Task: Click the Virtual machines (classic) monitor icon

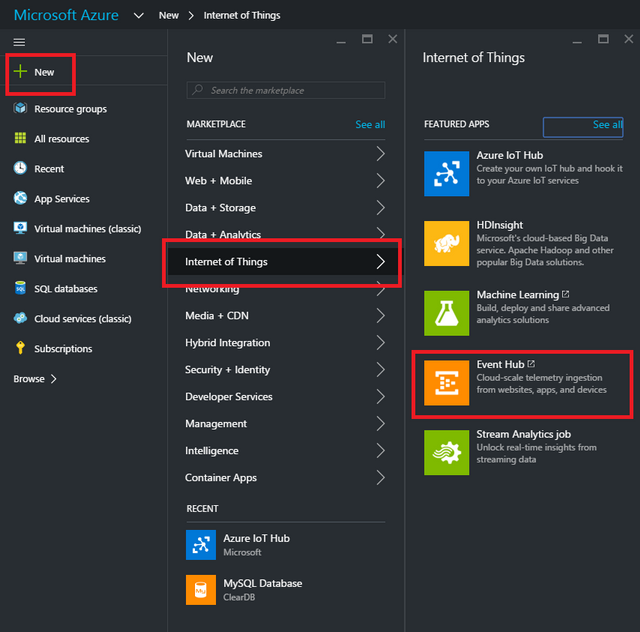Action: pos(20,228)
